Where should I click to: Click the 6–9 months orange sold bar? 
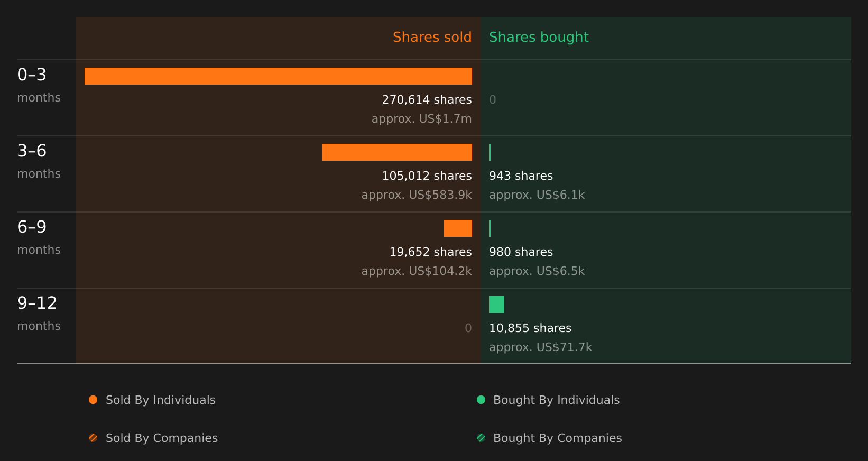coord(458,228)
